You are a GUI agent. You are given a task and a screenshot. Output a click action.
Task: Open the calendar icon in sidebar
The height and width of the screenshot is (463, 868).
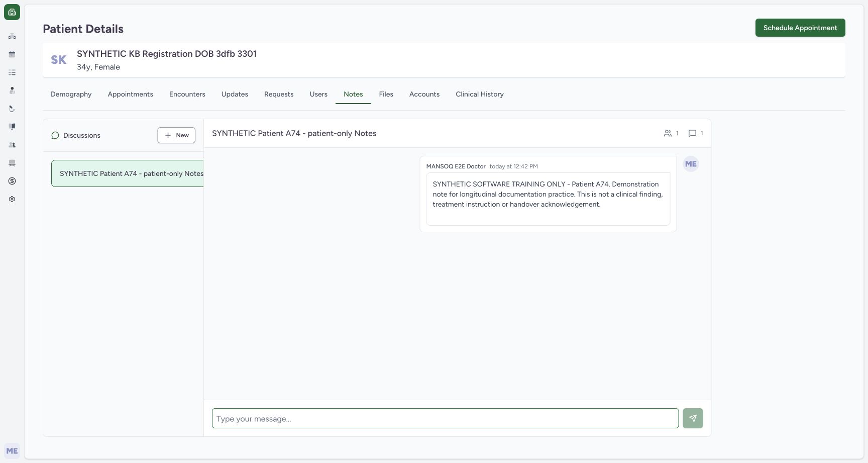click(x=12, y=54)
